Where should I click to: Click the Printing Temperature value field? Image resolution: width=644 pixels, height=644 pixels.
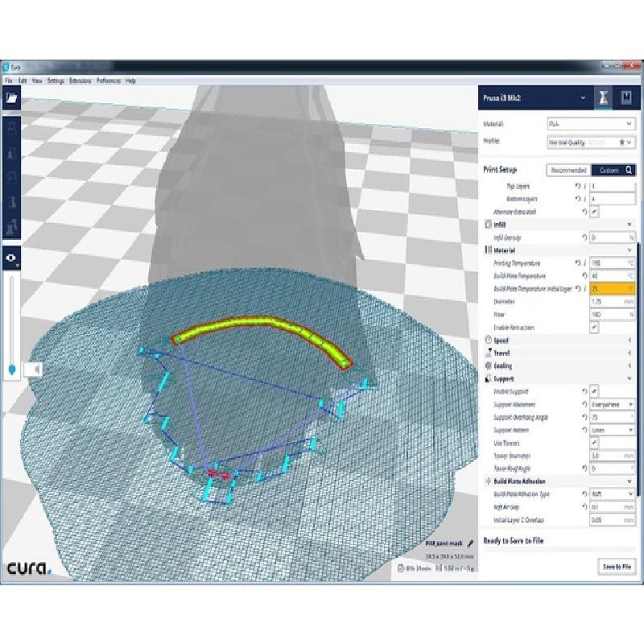tap(613, 263)
